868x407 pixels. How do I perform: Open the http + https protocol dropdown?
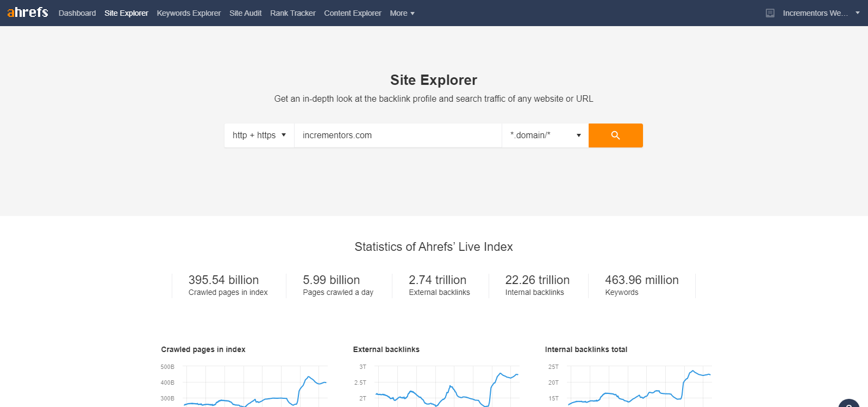click(259, 135)
